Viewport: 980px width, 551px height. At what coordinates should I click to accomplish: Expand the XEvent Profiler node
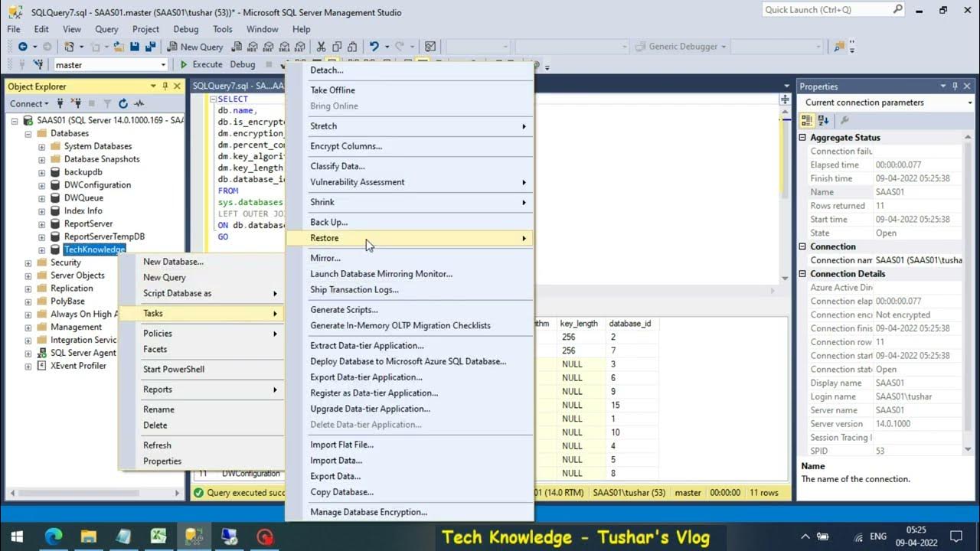coord(28,366)
